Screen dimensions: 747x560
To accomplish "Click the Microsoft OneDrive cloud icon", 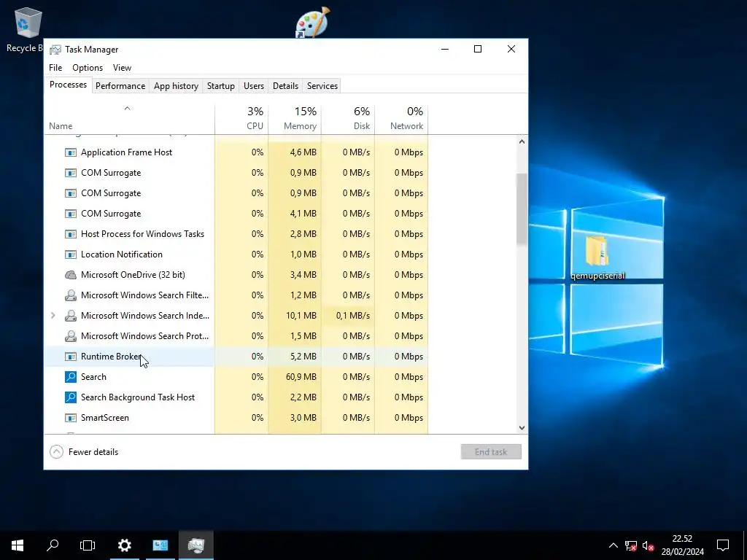I will tap(71, 275).
